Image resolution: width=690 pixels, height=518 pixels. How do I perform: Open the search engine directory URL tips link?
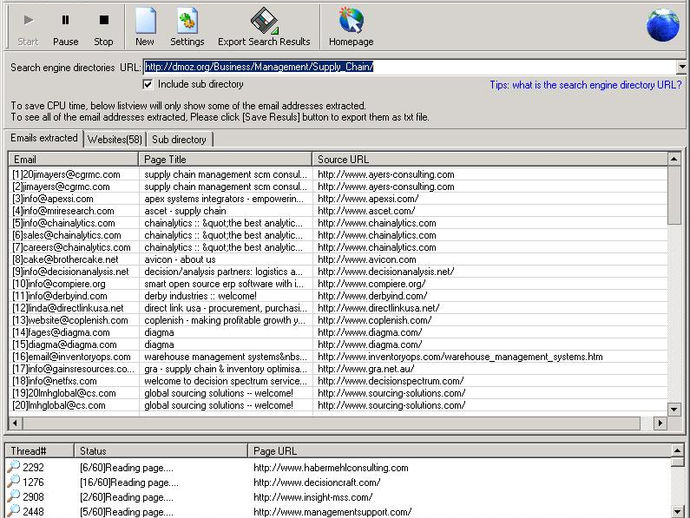point(586,85)
